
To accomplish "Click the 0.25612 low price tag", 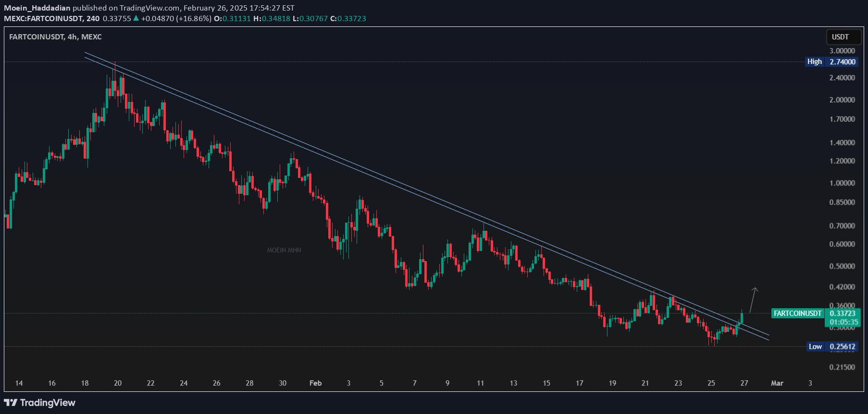I will click(842, 347).
